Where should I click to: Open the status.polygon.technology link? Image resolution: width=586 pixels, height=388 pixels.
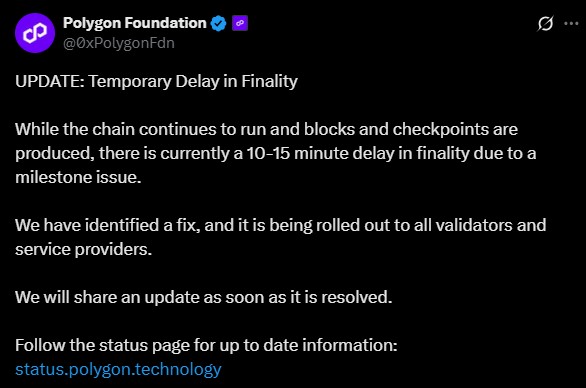pyautogui.click(x=118, y=369)
